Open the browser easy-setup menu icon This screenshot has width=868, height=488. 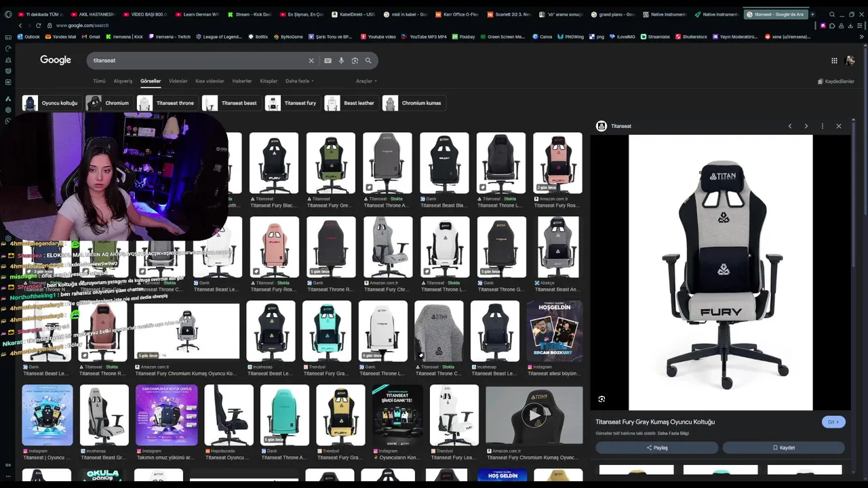[859, 26]
